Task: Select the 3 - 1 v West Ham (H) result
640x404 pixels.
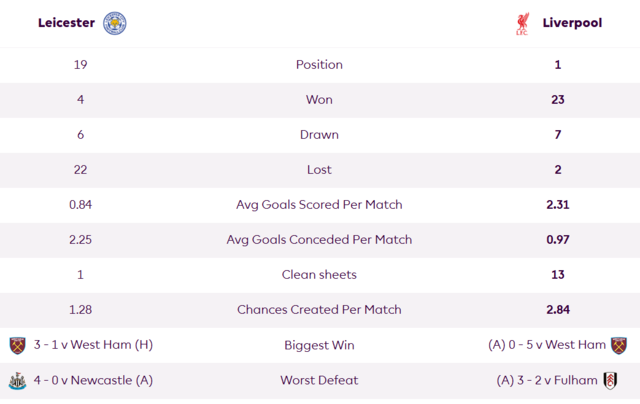Action: click(93, 345)
